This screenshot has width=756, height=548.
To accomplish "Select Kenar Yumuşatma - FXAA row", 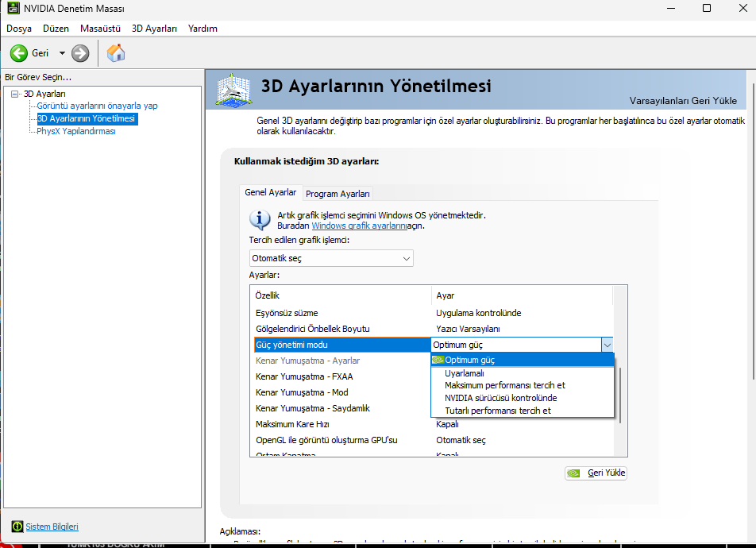I will [341, 376].
